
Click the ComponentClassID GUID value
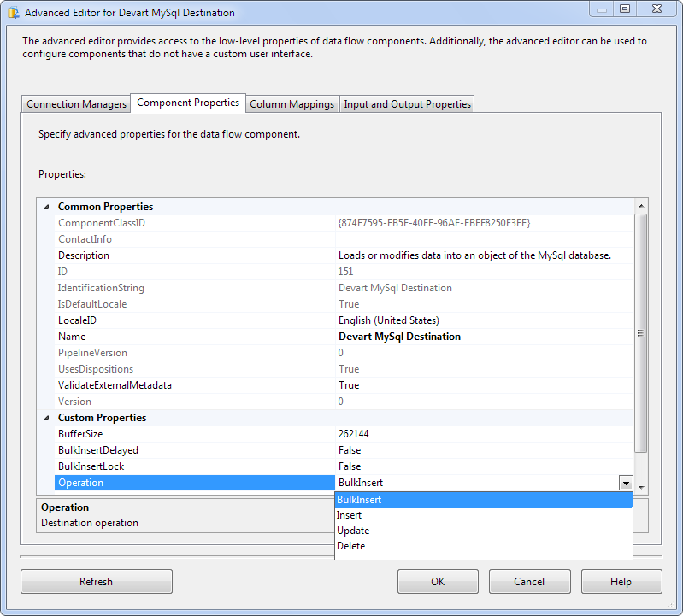[x=434, y=223]
